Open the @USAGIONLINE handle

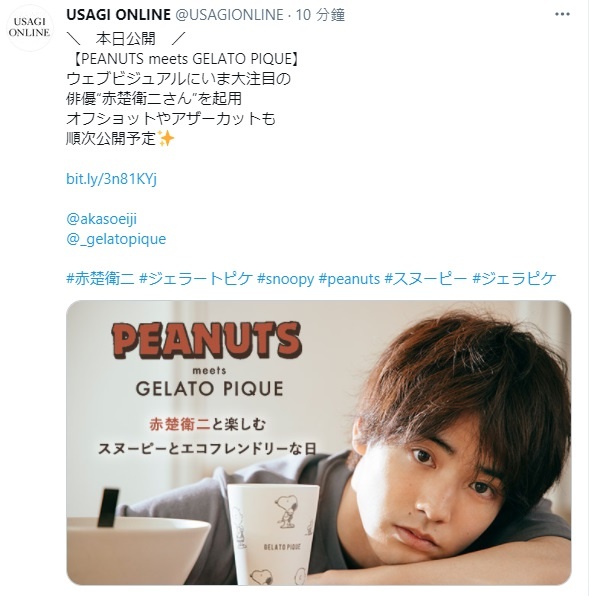click(229, 15)
